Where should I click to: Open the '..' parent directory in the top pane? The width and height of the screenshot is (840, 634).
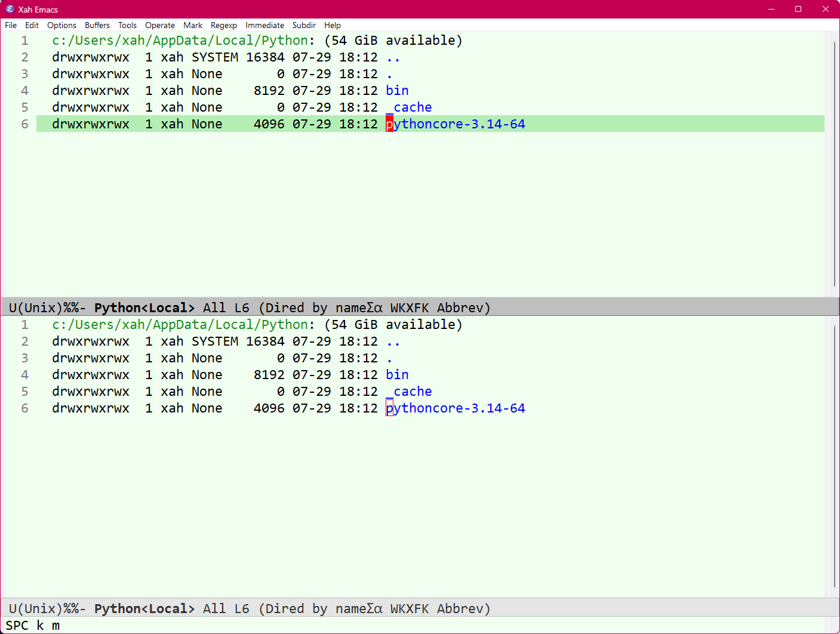click(393, 57)
